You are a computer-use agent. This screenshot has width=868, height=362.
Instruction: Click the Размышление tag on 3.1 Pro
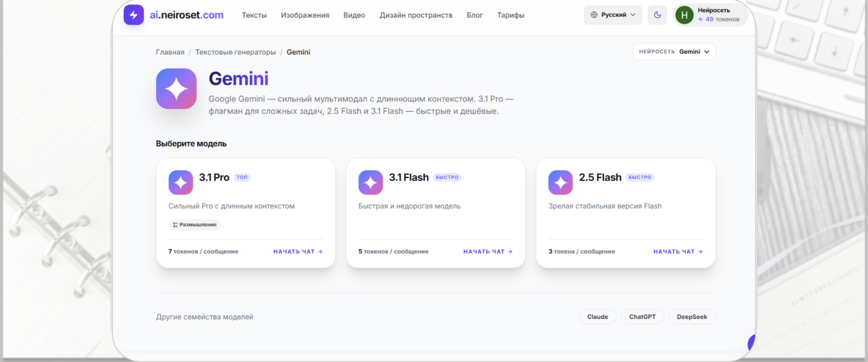[x=195, y=225]
